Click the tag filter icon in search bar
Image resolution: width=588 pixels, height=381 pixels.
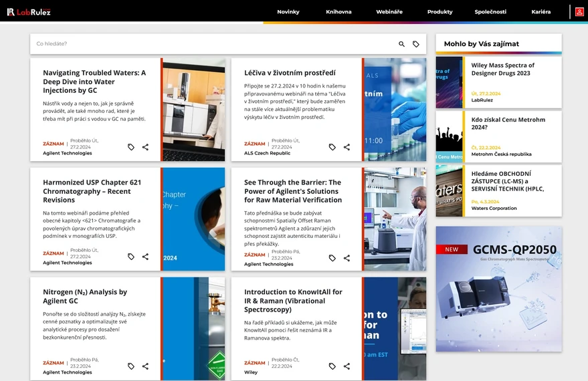[416, 44]
